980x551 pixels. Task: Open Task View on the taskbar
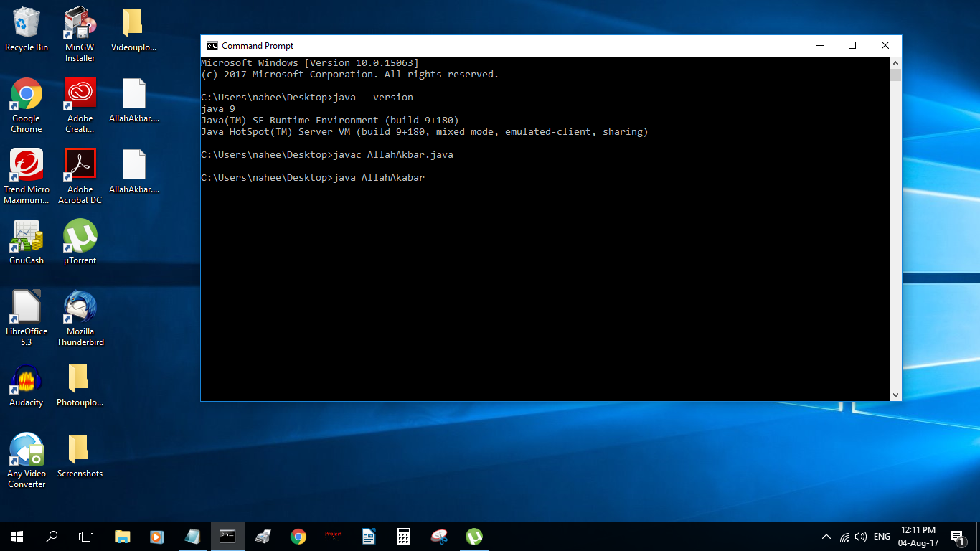[x=86, y=537]
